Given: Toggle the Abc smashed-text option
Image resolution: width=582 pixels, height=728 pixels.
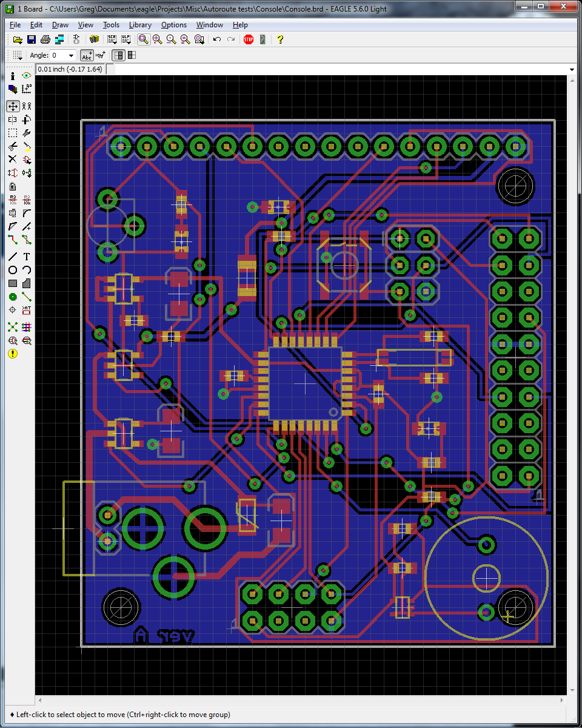Looking at the screenshot, I should coord(87,55).
